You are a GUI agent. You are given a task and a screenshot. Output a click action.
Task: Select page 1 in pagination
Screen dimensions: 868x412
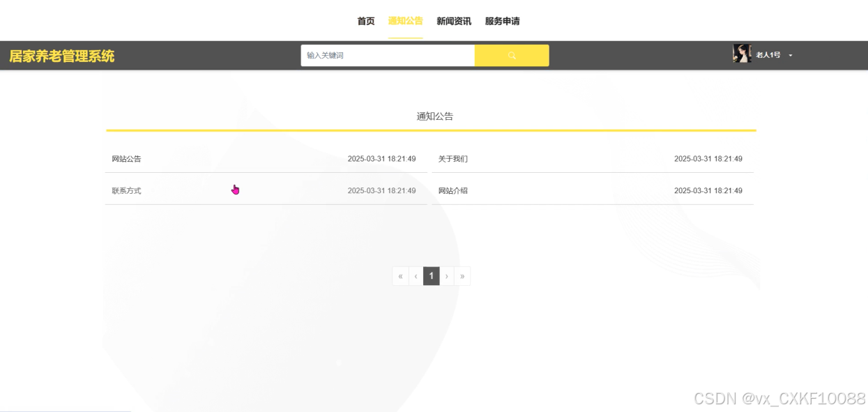432,276
